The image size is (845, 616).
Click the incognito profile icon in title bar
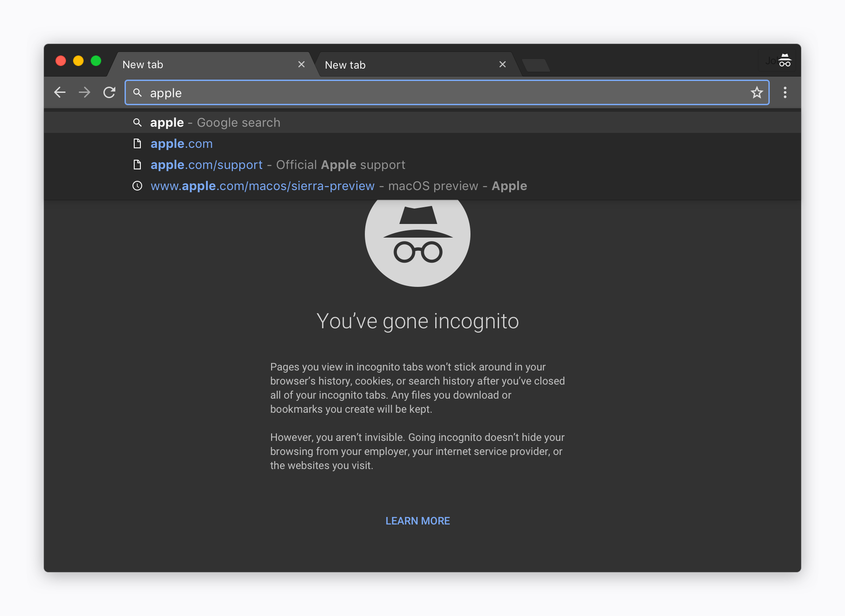click(784, 60)
